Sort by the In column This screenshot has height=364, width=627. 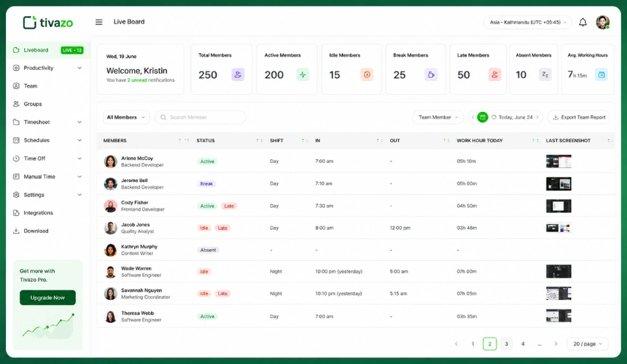coord(379,140)
